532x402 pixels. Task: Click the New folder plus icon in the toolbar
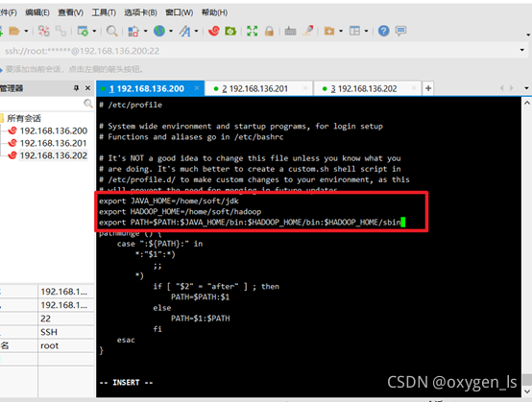(329, 32)
